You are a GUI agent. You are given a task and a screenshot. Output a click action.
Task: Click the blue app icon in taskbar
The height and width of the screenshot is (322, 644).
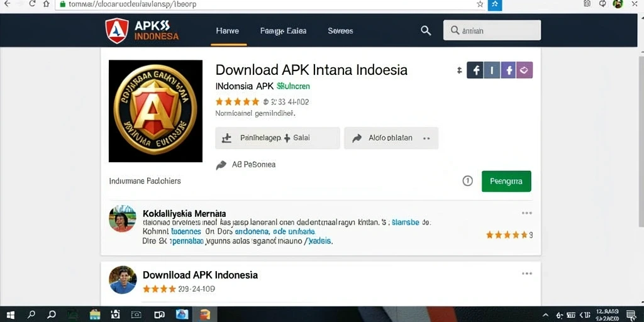pyautogui.click(x=182, y=314)
